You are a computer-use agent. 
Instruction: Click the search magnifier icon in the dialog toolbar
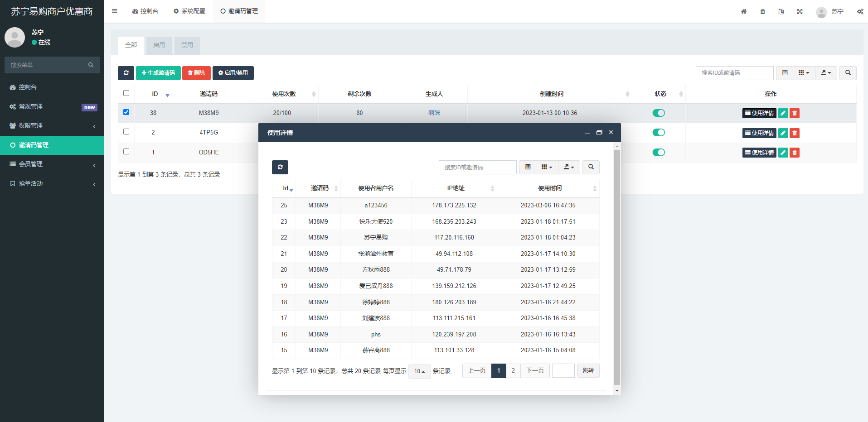pos(591,167)
